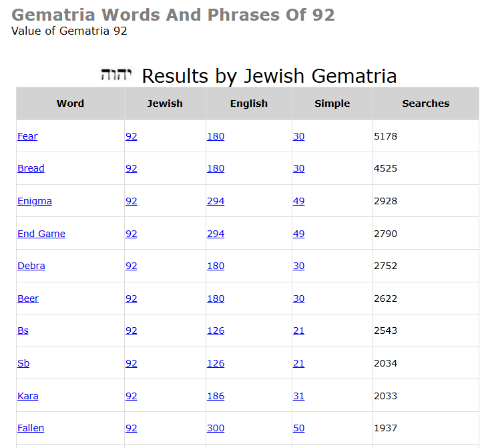Image resolution: width=488 pixels, height=448 pixels.
Task: Click Simple value 30 in Beer row
Action: [x=299, y=298]
